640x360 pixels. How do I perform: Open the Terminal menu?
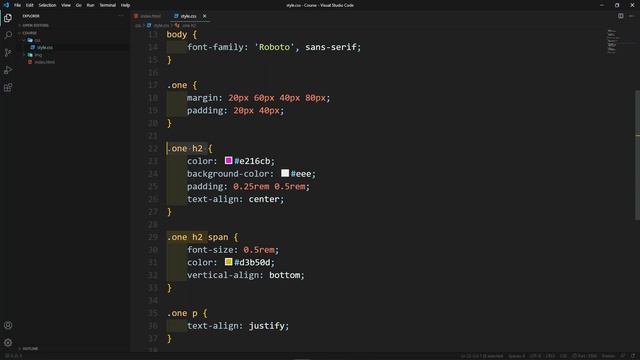(108, 5)
